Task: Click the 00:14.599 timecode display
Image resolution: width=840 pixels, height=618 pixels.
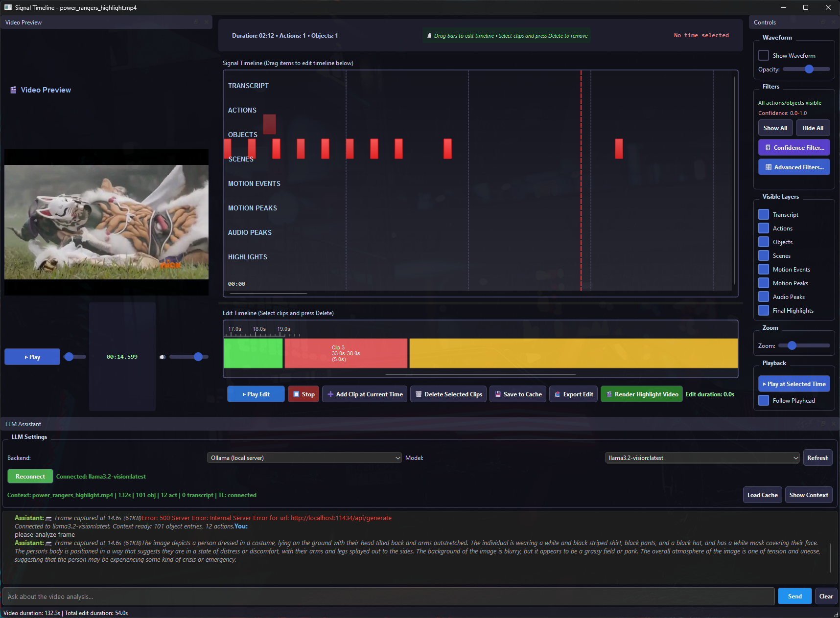Action: (122, 357)
